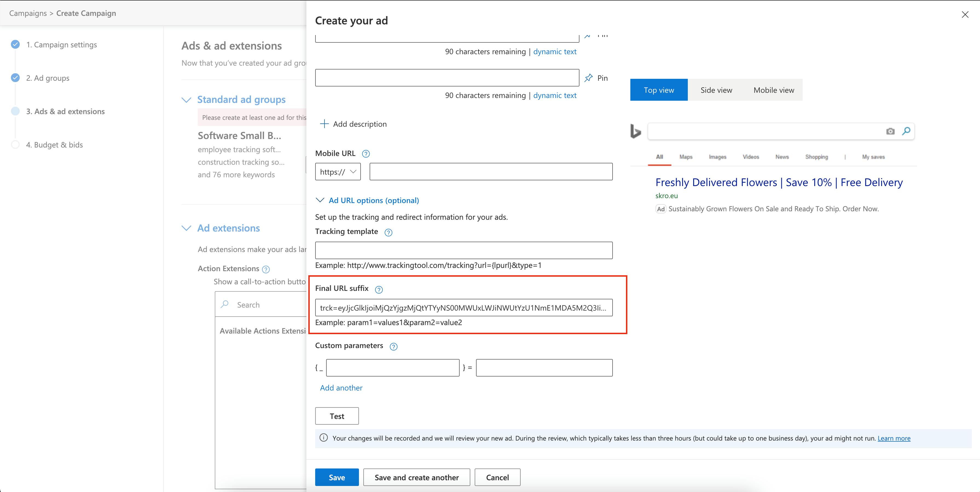Collapse Ad URL options (optional) section

pyautogui.click(x=320, y=200)
